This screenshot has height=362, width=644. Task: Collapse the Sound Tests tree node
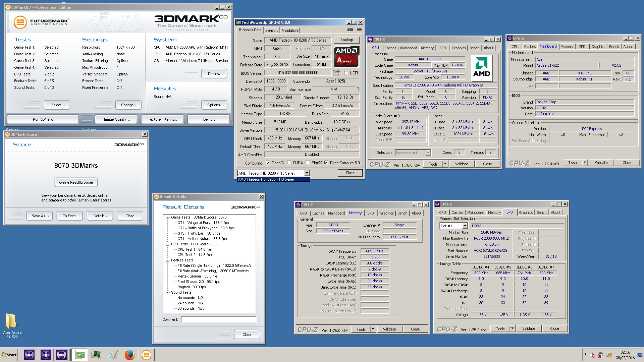pyautogui.click(x=167, y=292)
